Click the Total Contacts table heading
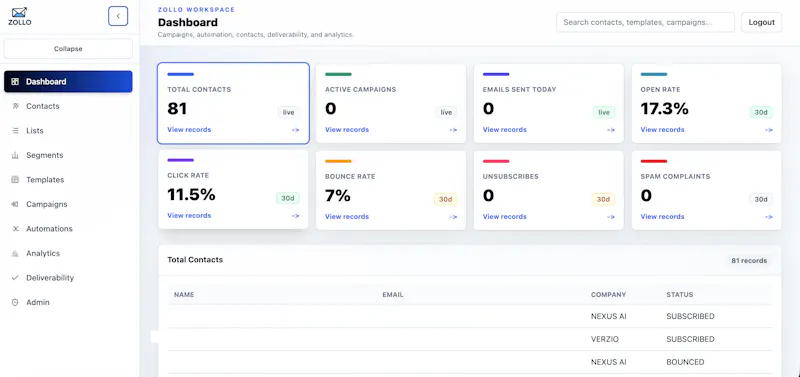This screenshot has width=800, height=377. pos(195,260)
